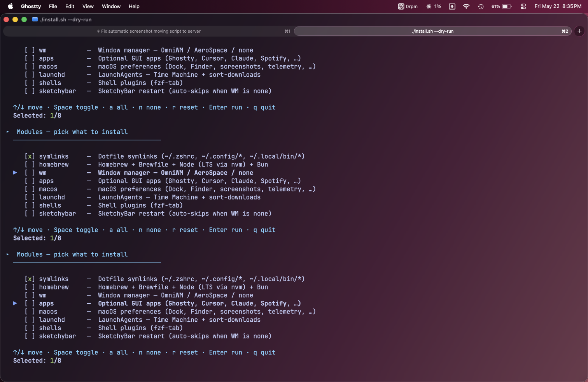Toggle sketchybar checkbox in the last listing

click(x=30, y=336)
